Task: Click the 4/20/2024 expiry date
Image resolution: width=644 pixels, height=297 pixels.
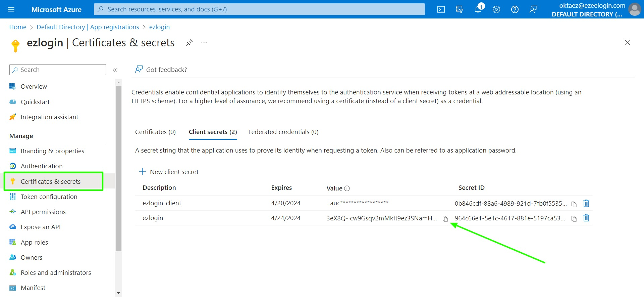Action: coord(286,203)
